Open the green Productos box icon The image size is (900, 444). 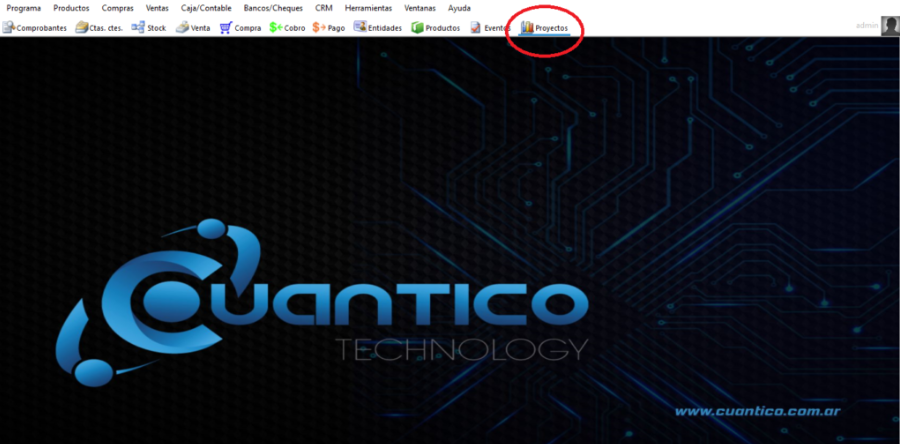(x=417, y=28)
